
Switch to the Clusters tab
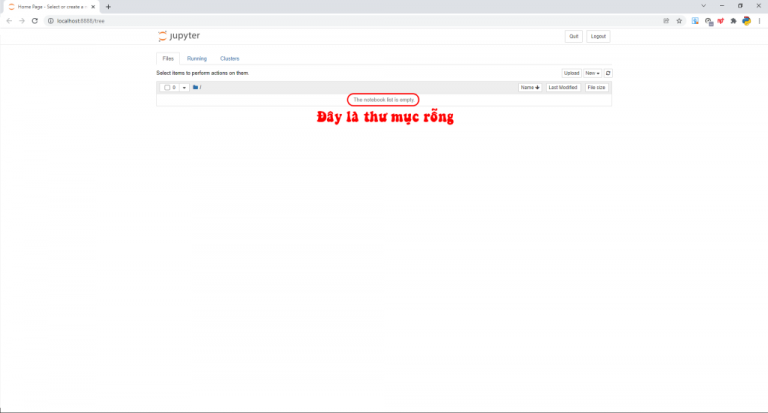coord(230,59)
